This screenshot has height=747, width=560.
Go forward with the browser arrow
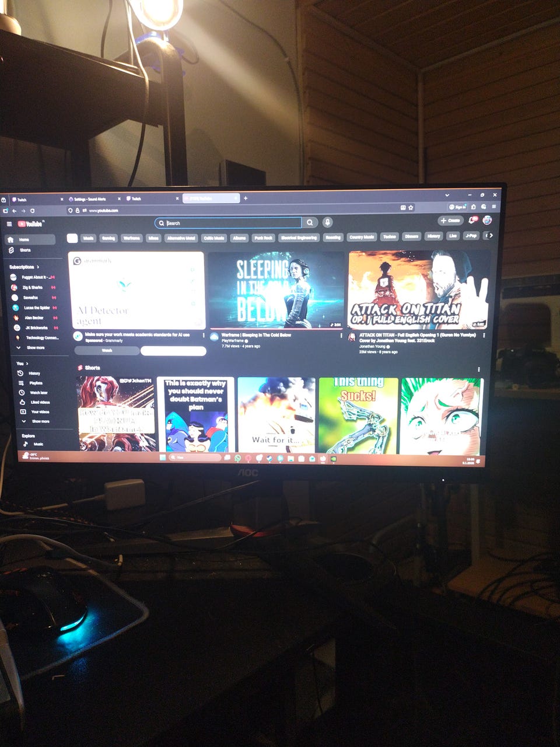23,211
